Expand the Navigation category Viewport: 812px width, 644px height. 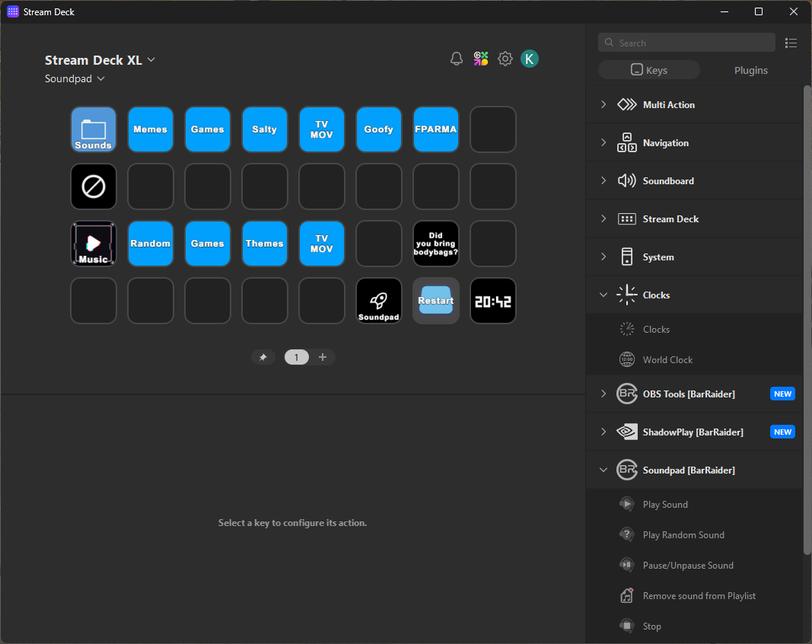[x=695, y=142]
